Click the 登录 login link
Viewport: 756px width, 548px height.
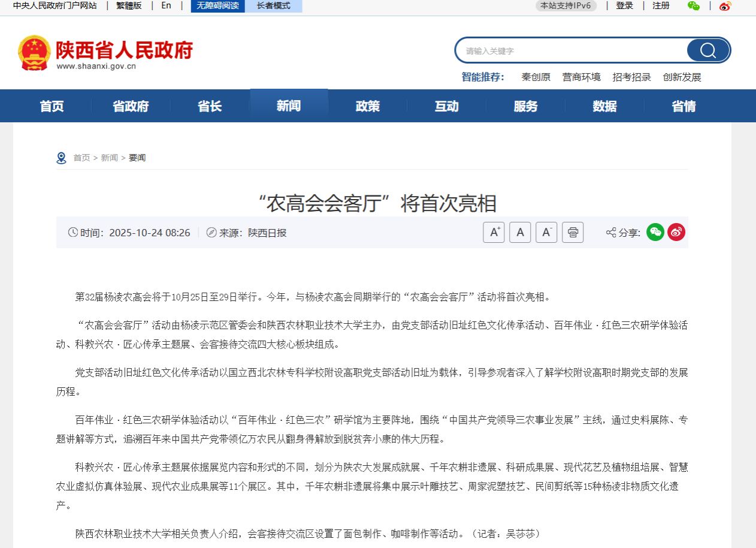point(624,6)
